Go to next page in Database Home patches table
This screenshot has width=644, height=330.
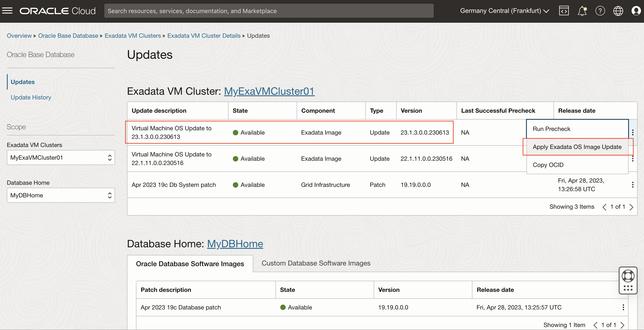(622, 325)
